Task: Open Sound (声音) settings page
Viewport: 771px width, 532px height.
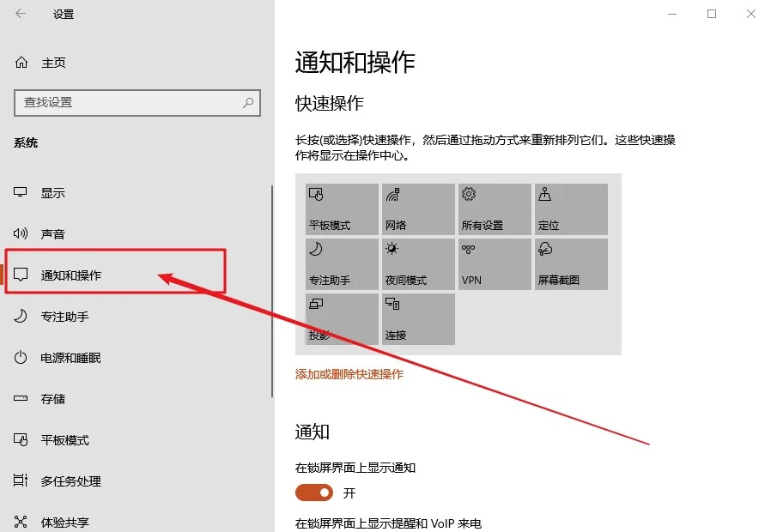Action: click(x=52, y=234)
